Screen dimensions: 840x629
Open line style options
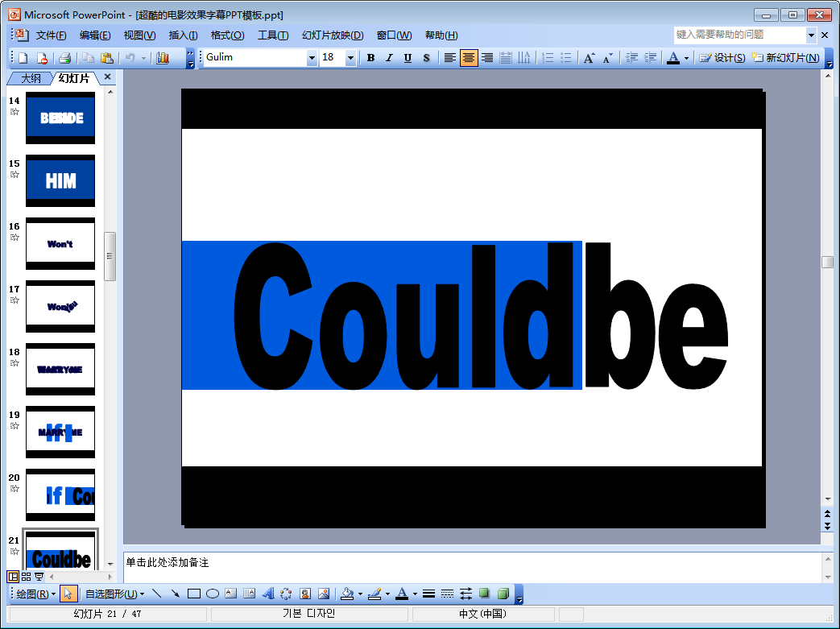[x=428, y=593]
